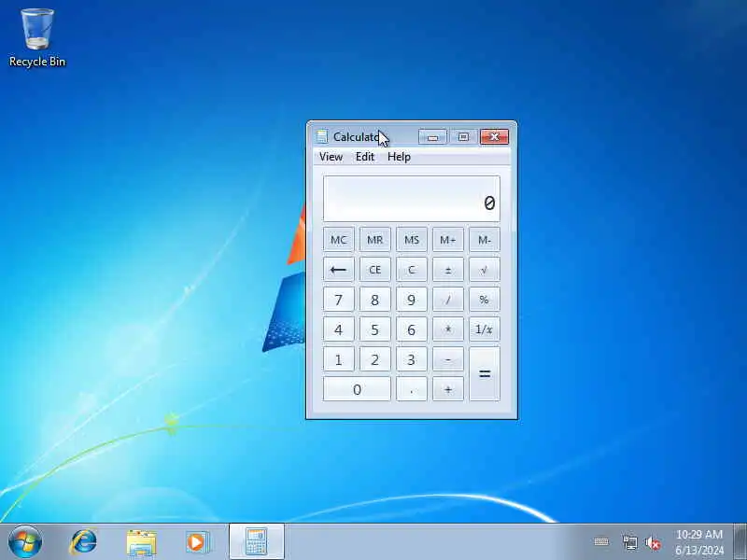Launch Internet Explorer from the taskbar
Screen dimensions: 747x560
[83, 542]
